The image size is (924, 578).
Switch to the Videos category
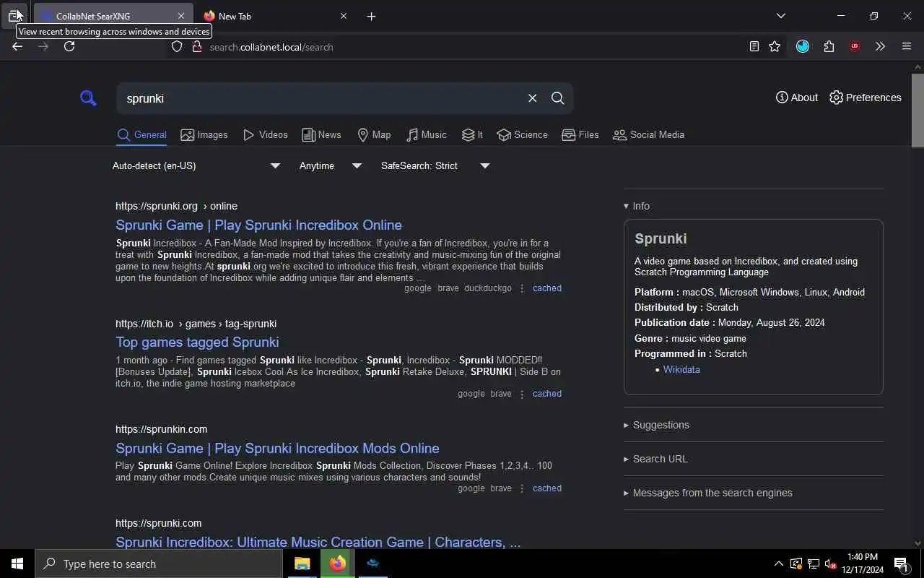coord(266,135)
